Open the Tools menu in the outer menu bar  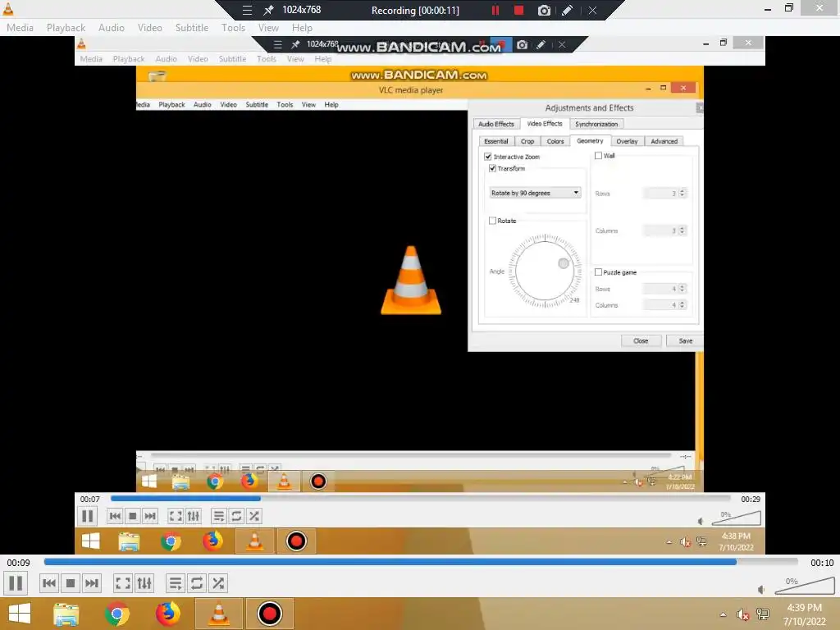[234, 28]
